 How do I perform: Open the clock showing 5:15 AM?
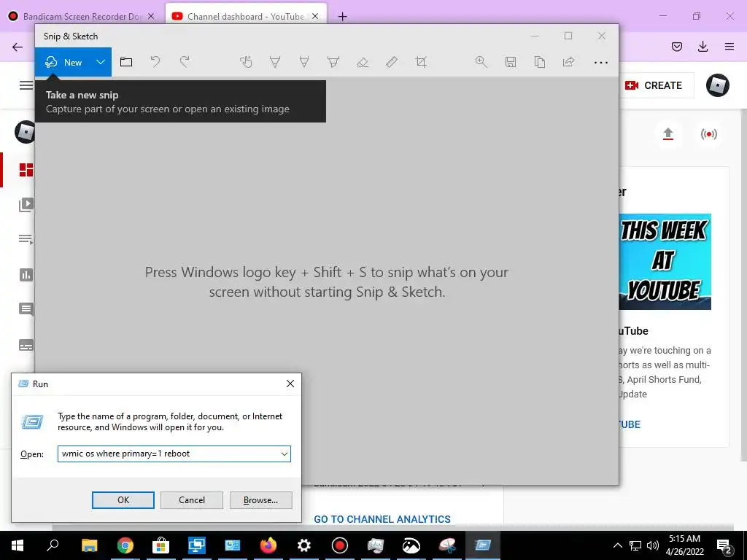coord(684,545)
